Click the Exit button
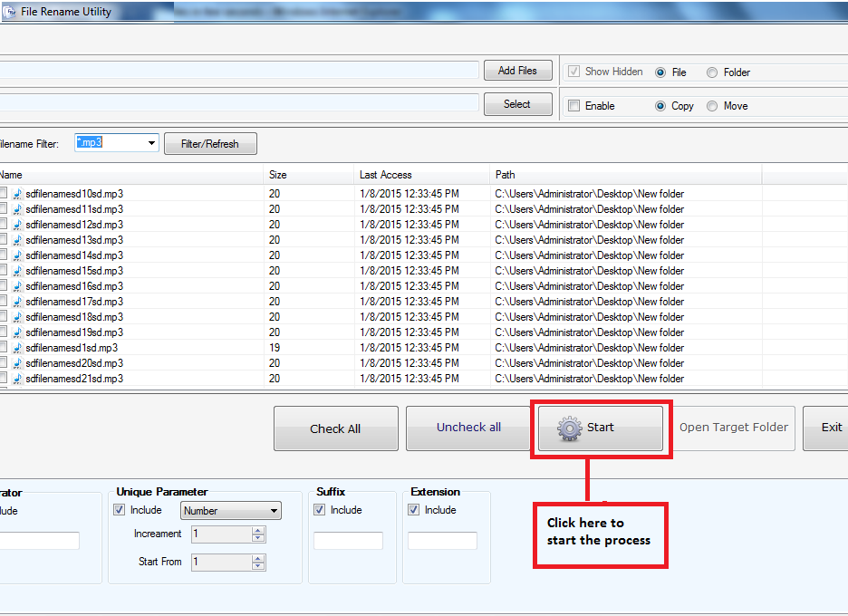Screen dimensions: 848x616 tap(825, 428)
